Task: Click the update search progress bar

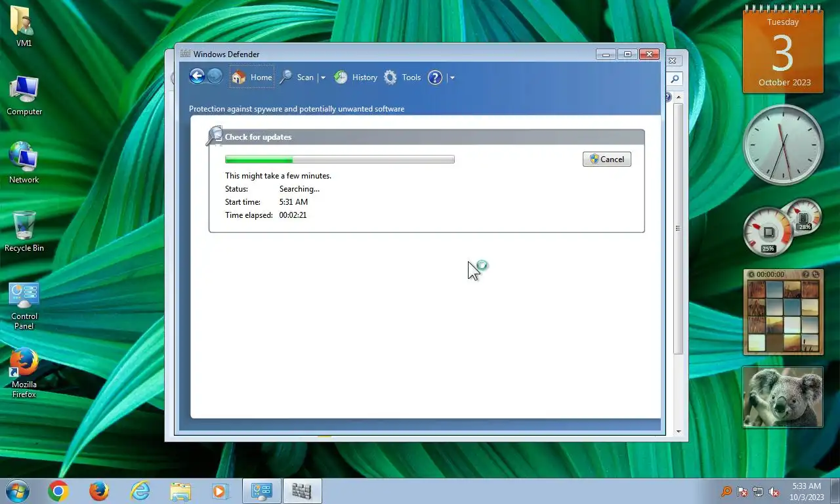Action: pyautogui.click(x=340, y=159)
